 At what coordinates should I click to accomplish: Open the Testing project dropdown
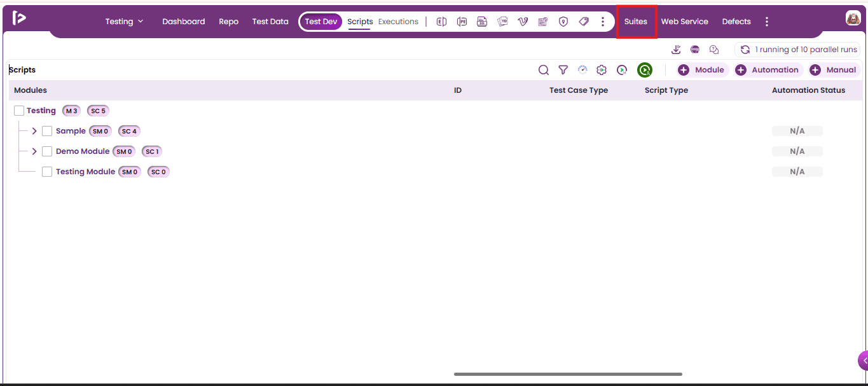pyautogui.click(x=125, y=22)
